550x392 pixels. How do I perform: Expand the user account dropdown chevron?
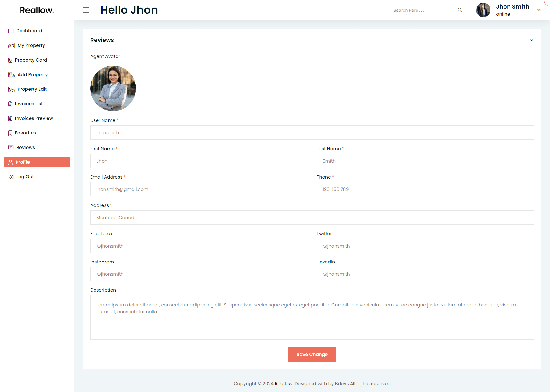pyautogui.click(x=539, y=10)
